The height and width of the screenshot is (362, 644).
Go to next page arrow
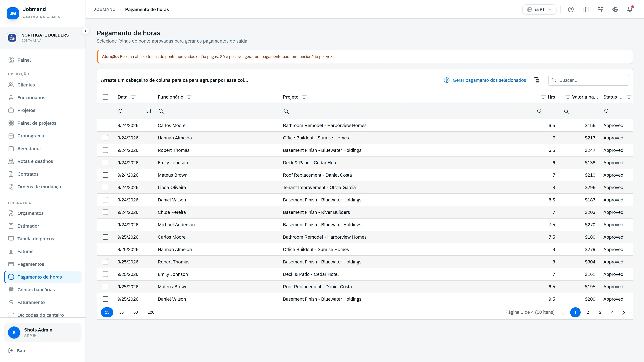(x=624, y=312)
